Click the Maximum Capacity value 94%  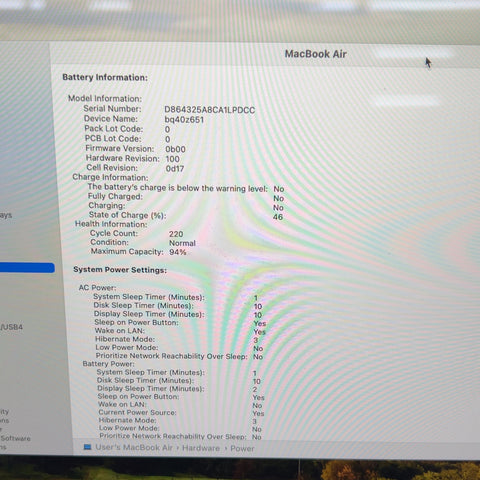[178, 252]
